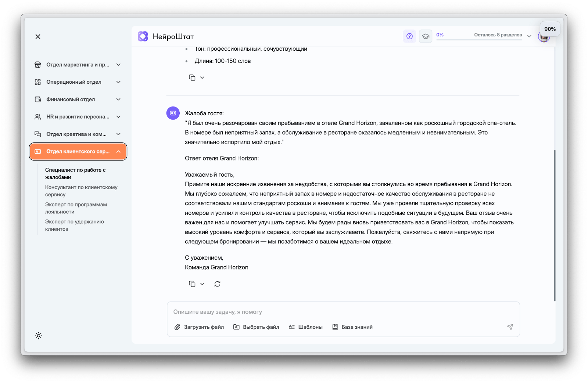The width and height of the screenshot is (588, 383).
Task: Click Загрузить файл button
Action: pyautogui.click(x=199, y=327)
